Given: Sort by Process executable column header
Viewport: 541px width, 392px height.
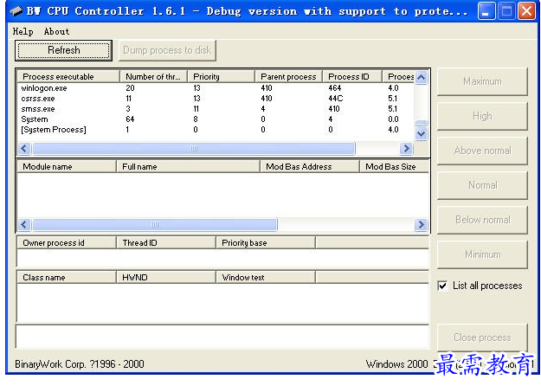Looking at the screenshot, I should 68,77.
